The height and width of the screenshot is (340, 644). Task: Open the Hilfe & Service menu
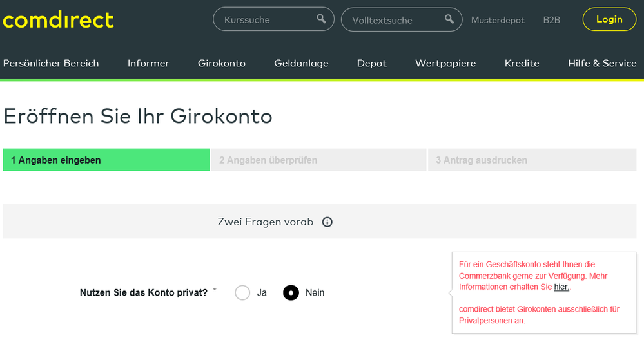602,63
